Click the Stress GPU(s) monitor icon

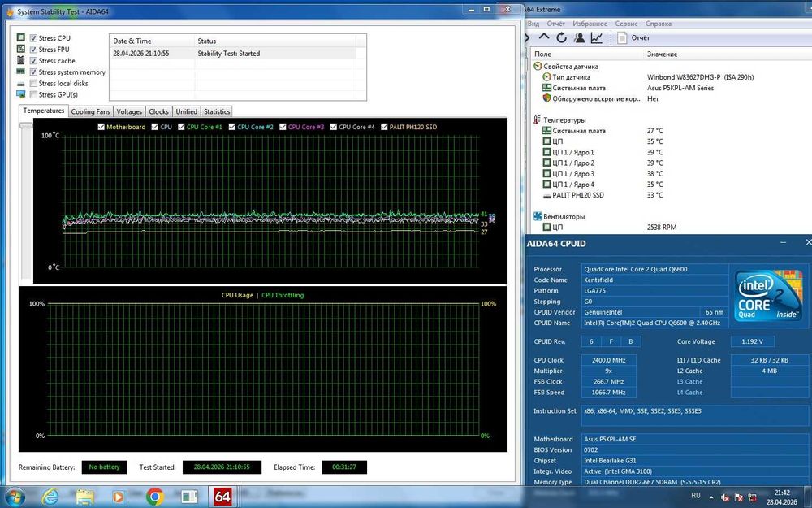point(21,94)
